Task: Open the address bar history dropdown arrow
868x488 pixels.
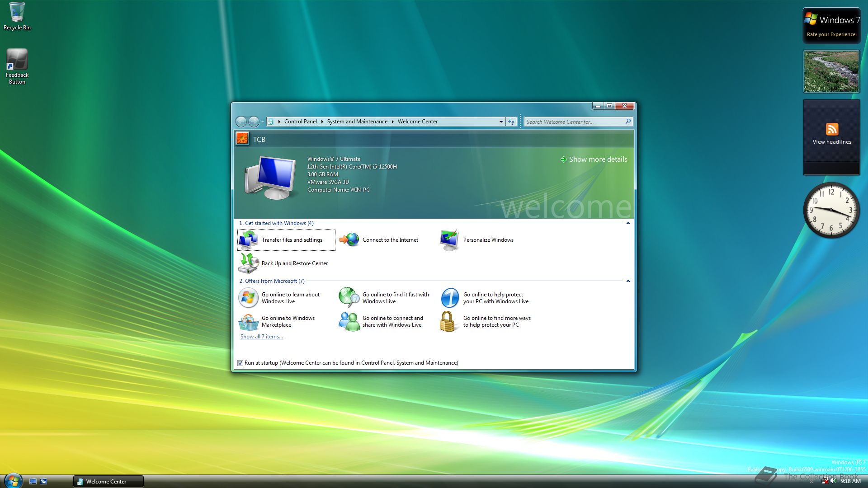Action: pyautogui.click(x=501, y=122)
